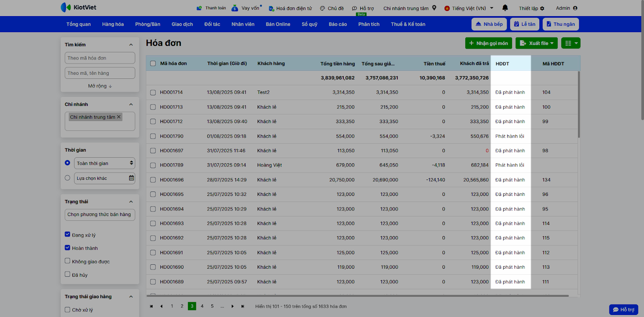Uncheck the Đang xử lý status checkbox
The image size is (644, 317).
68,235
